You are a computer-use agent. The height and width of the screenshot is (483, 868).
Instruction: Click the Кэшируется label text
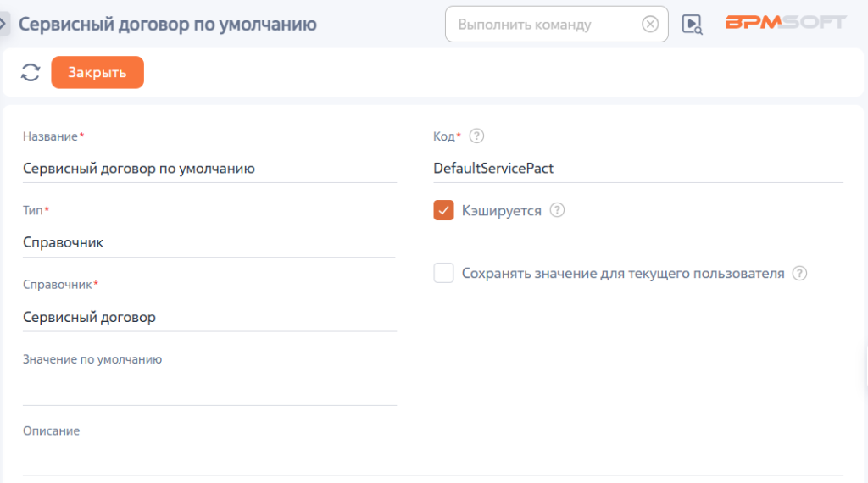click(502, 211)
